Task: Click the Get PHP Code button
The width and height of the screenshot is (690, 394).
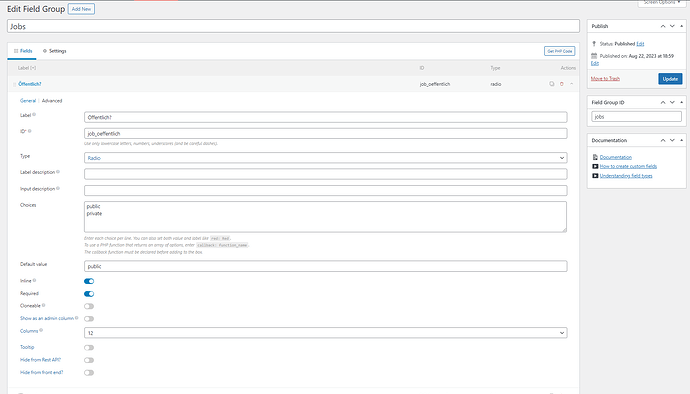Action: coord(559,51)
